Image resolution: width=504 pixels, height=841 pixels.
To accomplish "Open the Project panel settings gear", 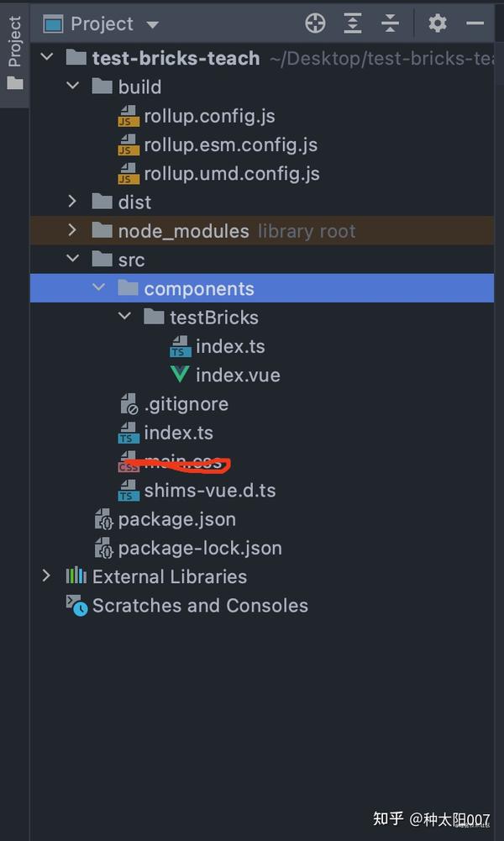I will (438, 24).
